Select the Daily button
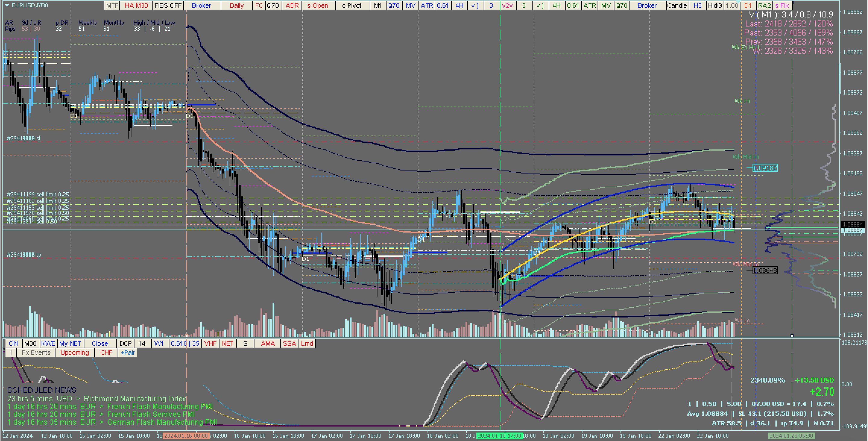 coord(237,5)
